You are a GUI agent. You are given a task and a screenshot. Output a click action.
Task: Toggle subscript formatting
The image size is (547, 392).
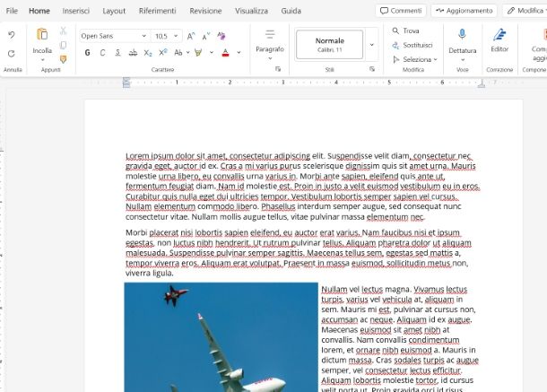(x=149, y=53)
